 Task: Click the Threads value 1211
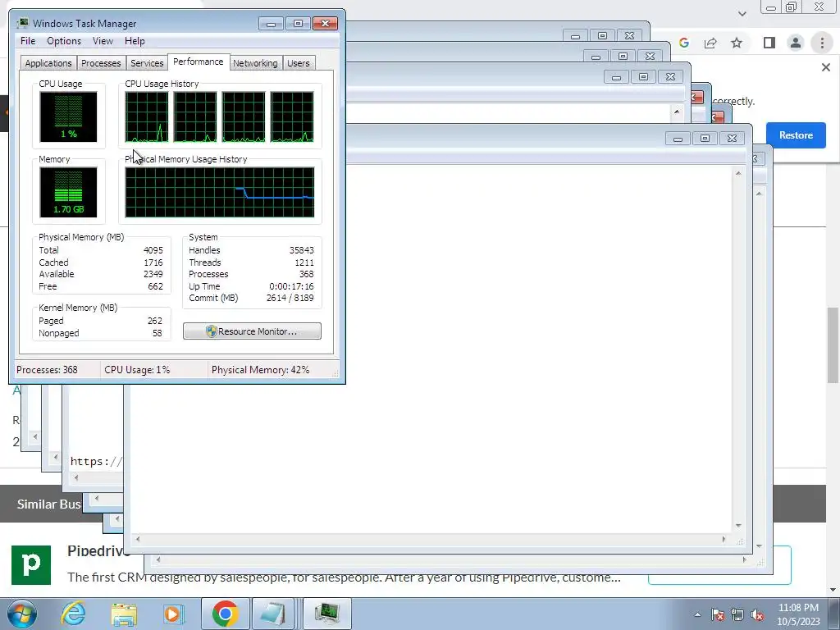[x=304, y=262]
